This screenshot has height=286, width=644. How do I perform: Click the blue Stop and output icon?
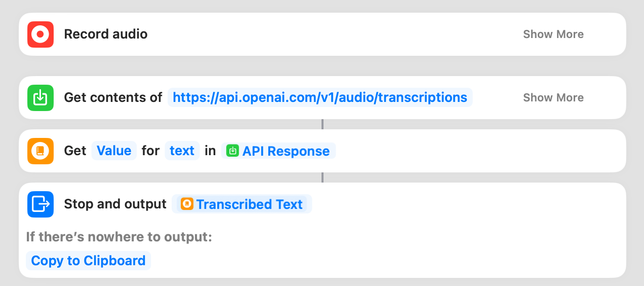(41, 204)
